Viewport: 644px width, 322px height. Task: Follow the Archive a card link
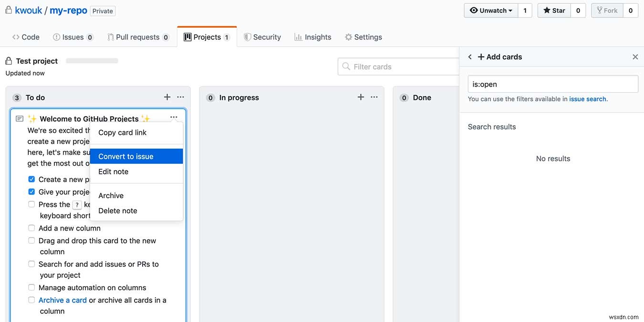coord(62,300)
